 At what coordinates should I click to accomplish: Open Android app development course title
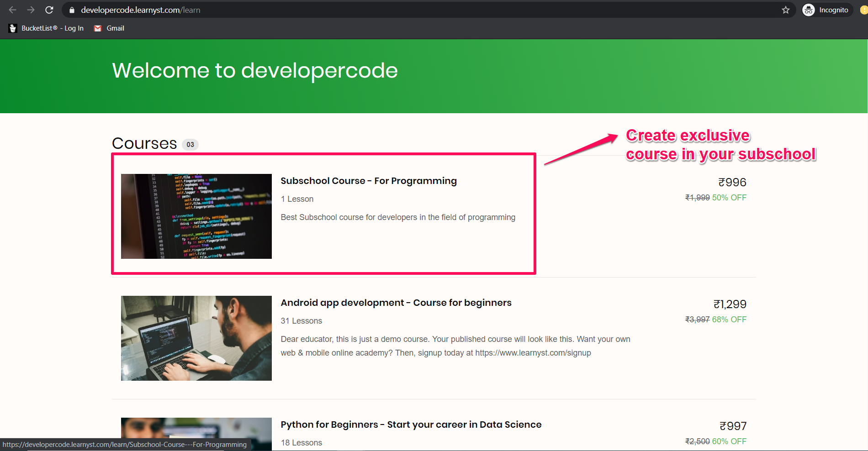pyautogui.click(x=396, y=303)
